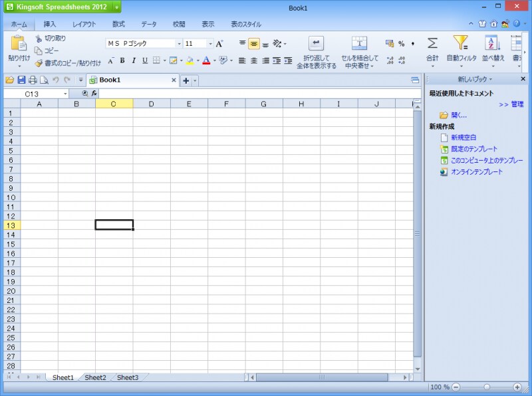Click the Increase Decimal icon
This screenshot has width=532, height=396.
pyautogui.click(x=392, y=59)
